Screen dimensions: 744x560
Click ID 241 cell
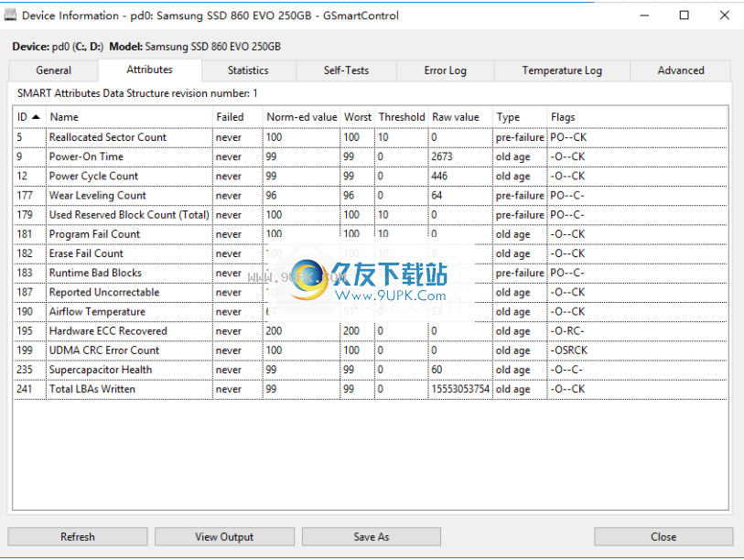(x=25, y=389)
